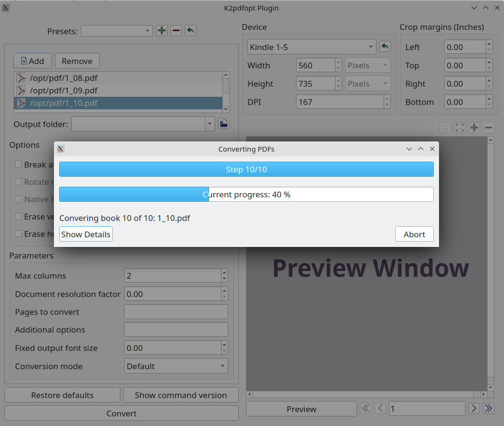Click the Restore defaults button
Image resolution: width=504 pixels, height=426 pixels.
pos(63,395)
